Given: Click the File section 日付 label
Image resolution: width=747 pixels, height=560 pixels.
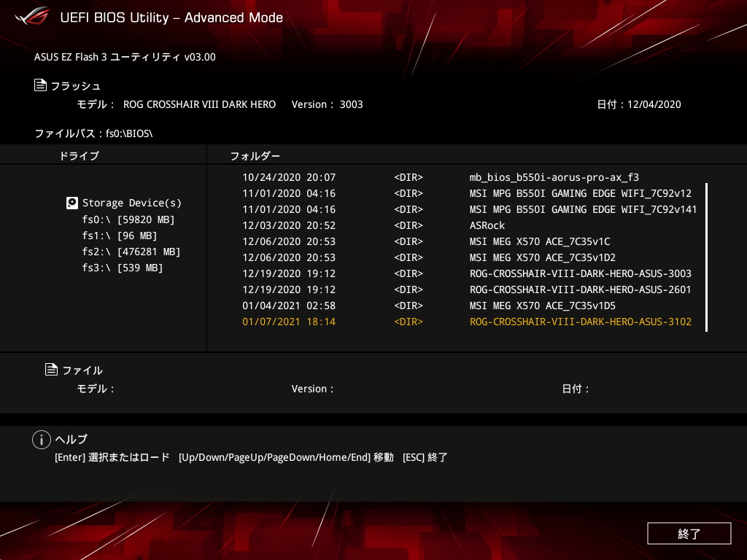Looking at the screenshot, I should pyautogui.click(x=576, y=389).
